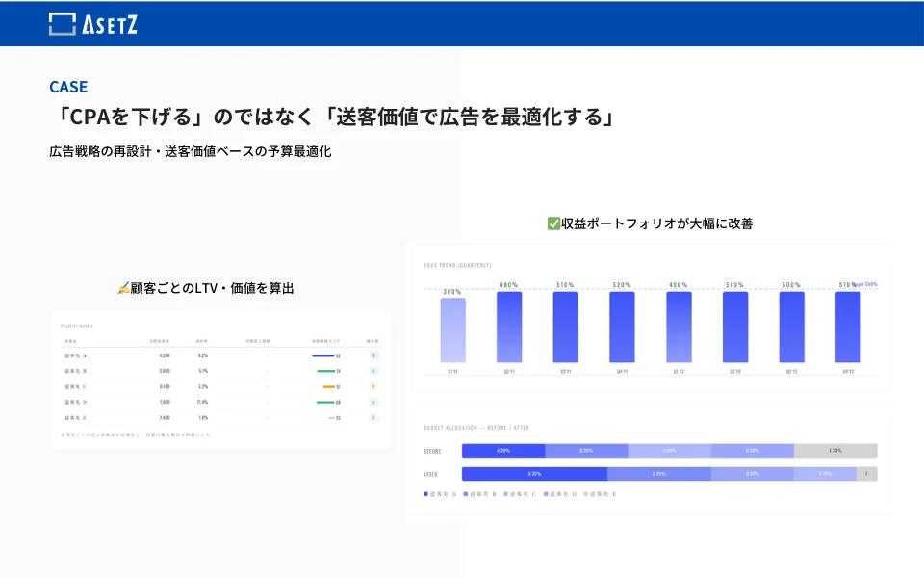Expand the PRIORITY MATRIX section
The image size is (924, 578).
75,324
